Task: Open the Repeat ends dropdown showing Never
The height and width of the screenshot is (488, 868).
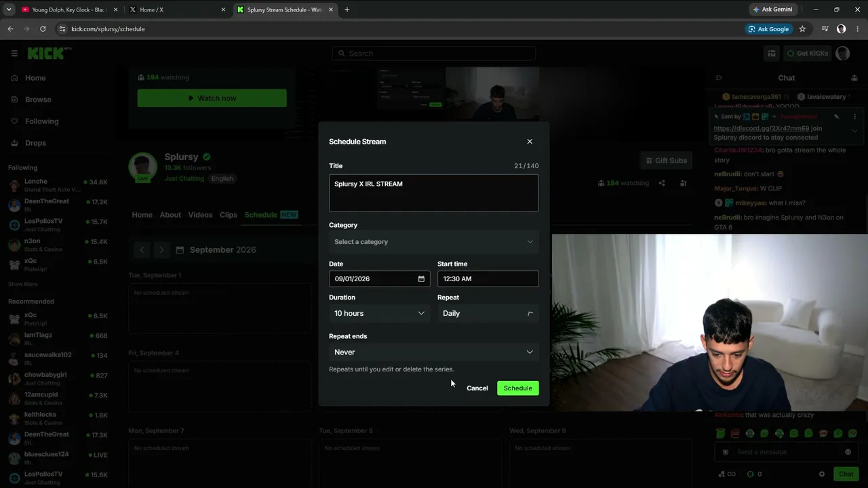Action: [434, 352]
